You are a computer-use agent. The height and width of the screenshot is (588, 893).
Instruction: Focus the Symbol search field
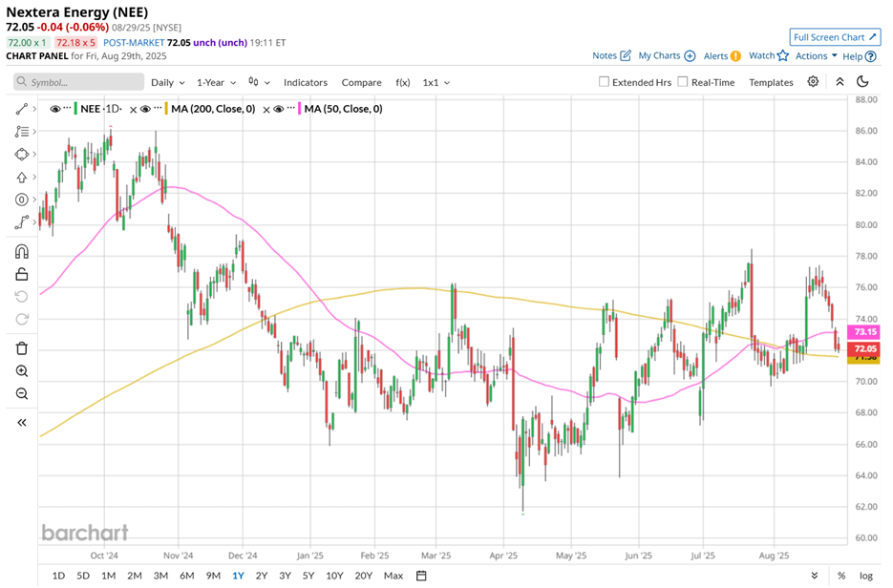pyautogui.click(x=78, y=82)
